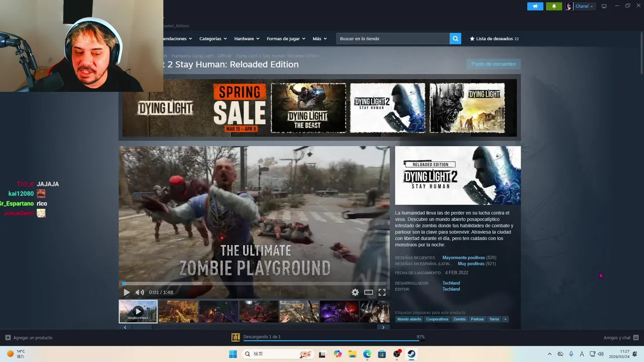
Task: Open the Lista de deseados wishlist
Action: click(x=494, y=39)
